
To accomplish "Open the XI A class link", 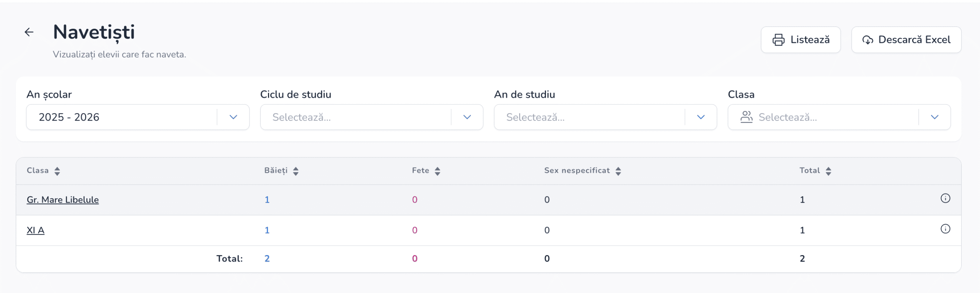I will tap(36, 231).
